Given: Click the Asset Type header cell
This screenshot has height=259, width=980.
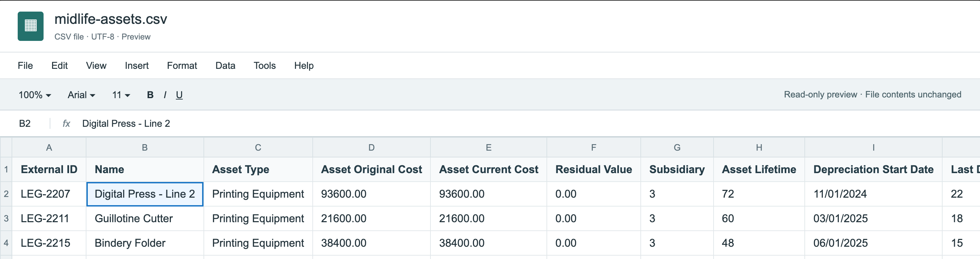Looking at the screenshot, I should click(258, 169).
